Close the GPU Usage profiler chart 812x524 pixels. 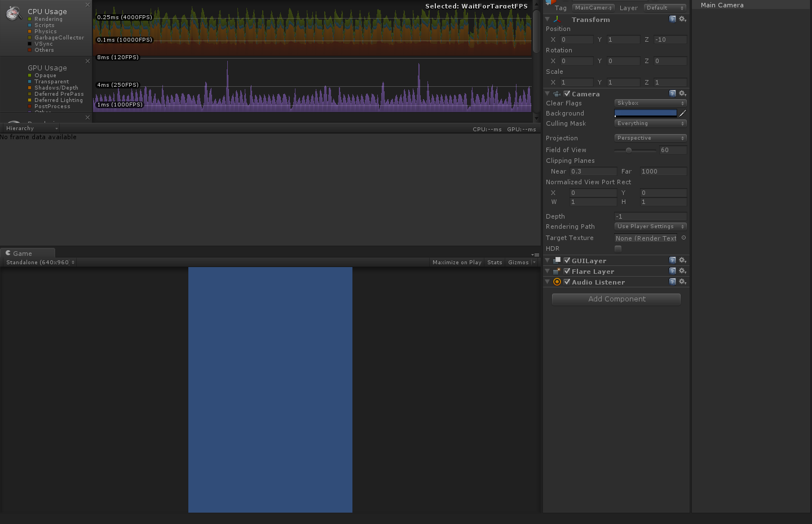tap(87, 61)
